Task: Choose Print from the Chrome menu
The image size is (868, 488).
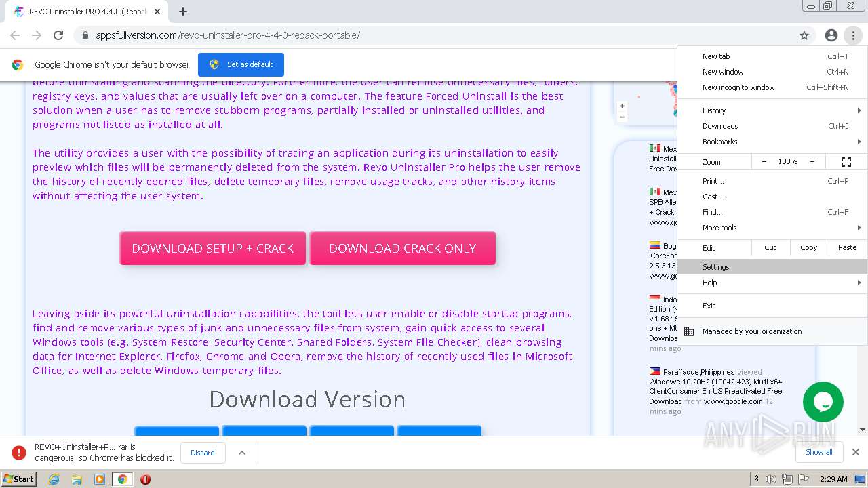Action: [772, 181]
